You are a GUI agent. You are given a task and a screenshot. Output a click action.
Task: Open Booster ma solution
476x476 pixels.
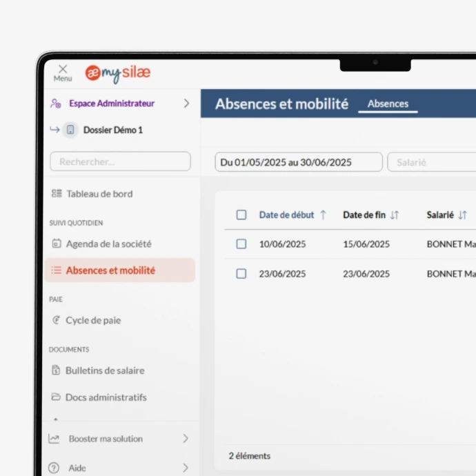click(x=106, y=439)
